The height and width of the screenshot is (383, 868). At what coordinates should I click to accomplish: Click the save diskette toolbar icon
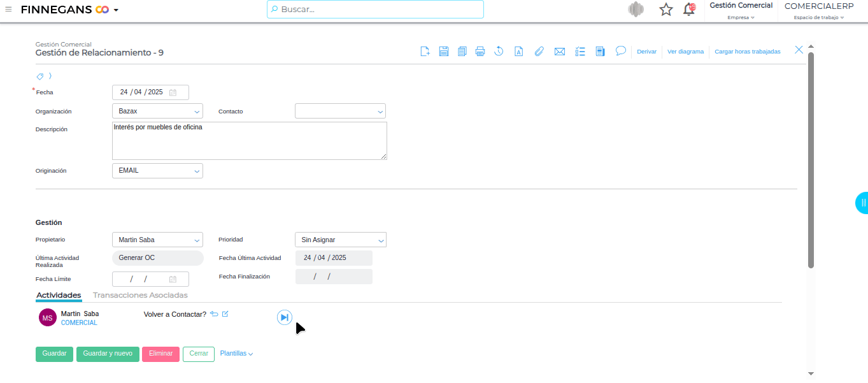(x=444, y=52)
